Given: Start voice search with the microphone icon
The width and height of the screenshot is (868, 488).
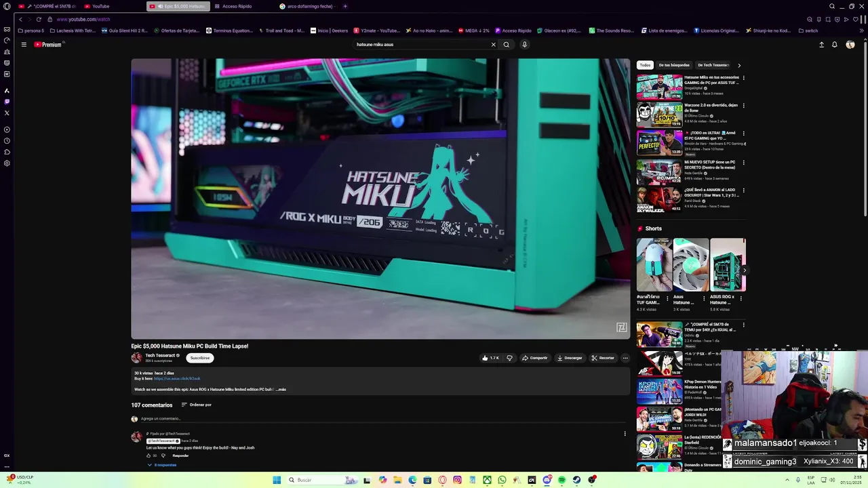Looking at the screenshot, I should tap(524, 45).
